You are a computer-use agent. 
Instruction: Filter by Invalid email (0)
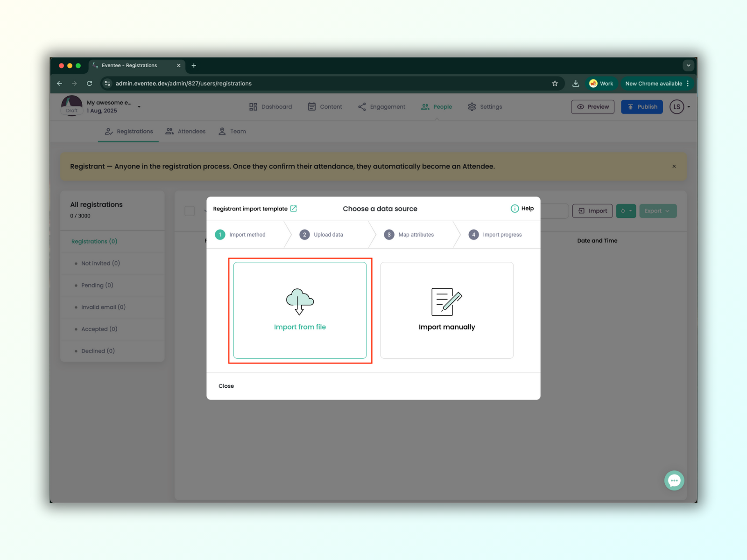[x=103, y=307]
